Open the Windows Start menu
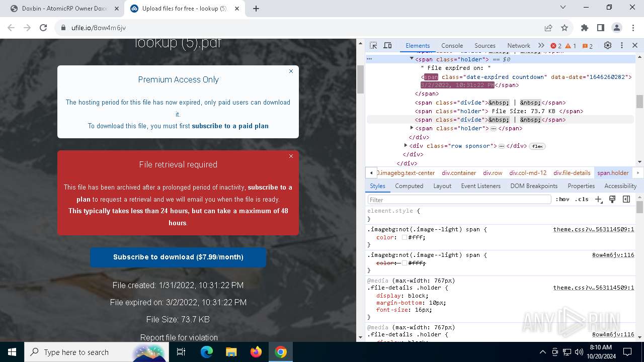This screenshot has height=362, width=644. pos(12,352)
